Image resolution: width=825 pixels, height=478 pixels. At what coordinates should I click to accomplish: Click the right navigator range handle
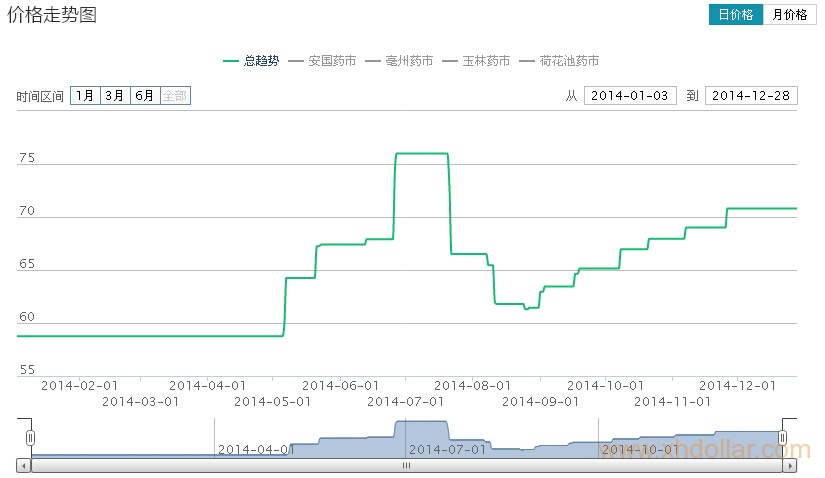(783, 438)
